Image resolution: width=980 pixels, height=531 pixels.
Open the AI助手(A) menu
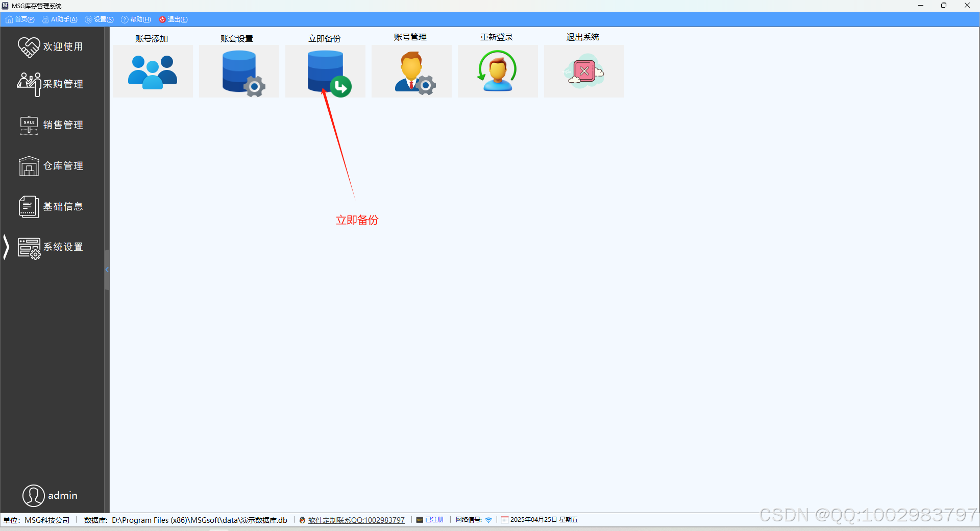(60, 19)
